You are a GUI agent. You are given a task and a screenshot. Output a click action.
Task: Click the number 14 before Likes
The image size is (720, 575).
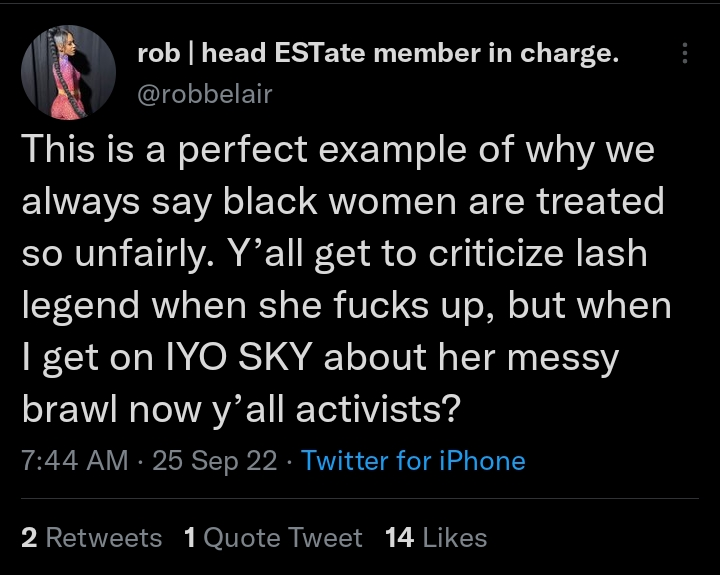coord(399,538)
